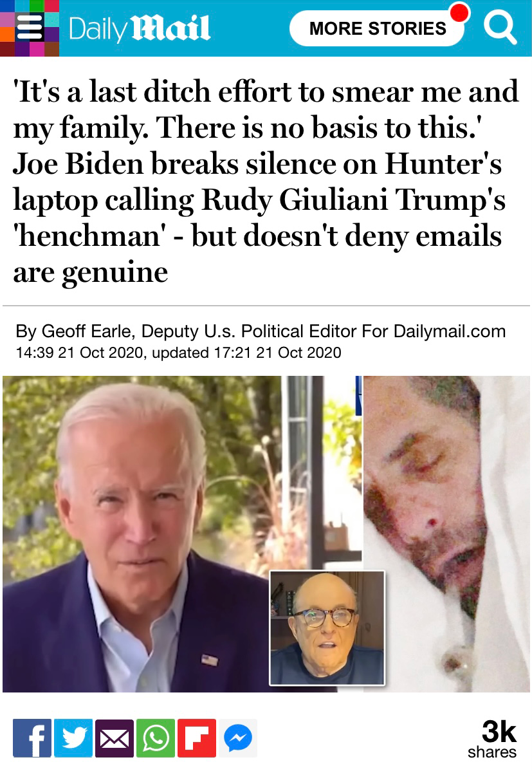The image size is (532, 771).
Task: Tap the red notification dot
Action: click(459, 14)
